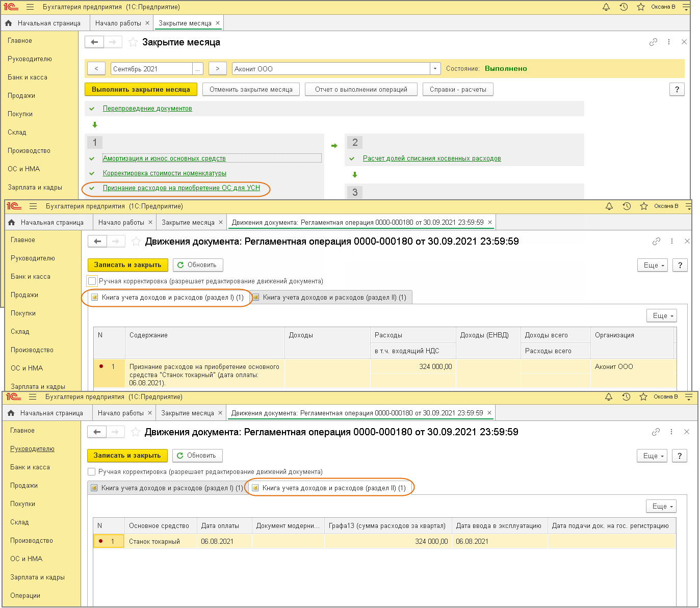Expand Еще dropdown beside help in bottom window
The height and width of the screenshot is (608, 700).
pyautogui.click(x=652, y=456)
